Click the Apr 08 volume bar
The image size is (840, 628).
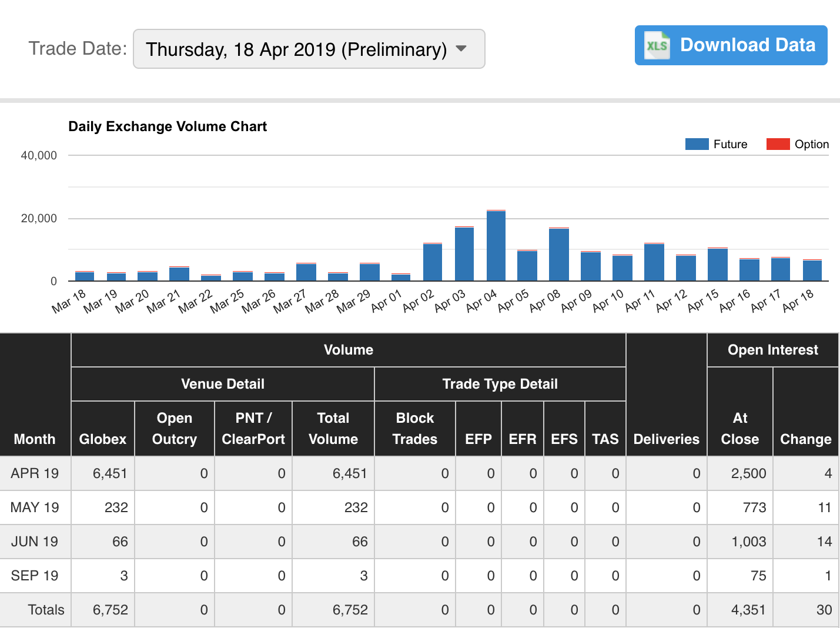click(x=559, y=255)
